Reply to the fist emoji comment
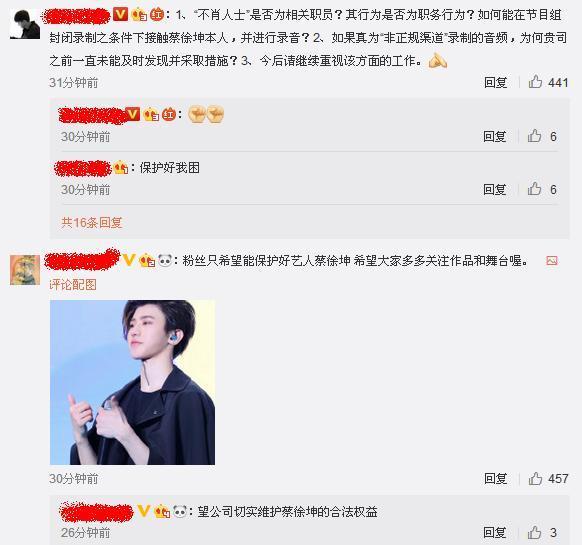Image resolution: width=582 pixels, height=545 pixels. point(494,136)
